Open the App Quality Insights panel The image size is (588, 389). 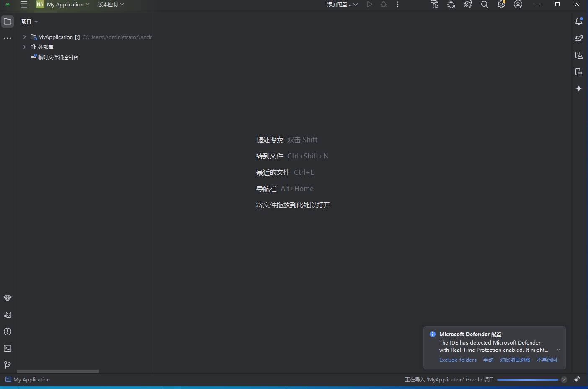click(x=7, y=298)
